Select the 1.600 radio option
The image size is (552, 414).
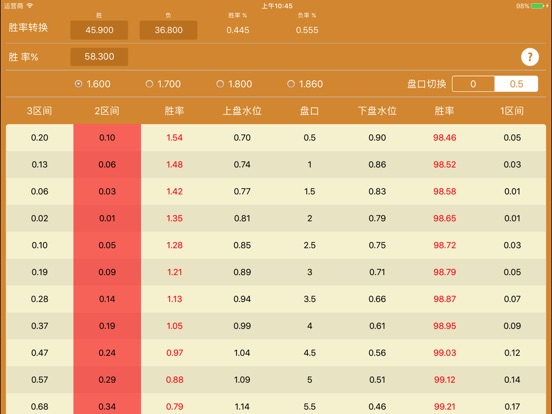point(93,84)
